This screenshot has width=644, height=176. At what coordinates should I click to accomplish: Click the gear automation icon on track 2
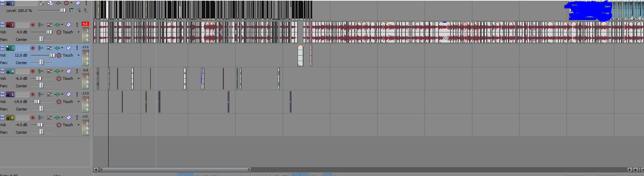click(x=59, y=32)
